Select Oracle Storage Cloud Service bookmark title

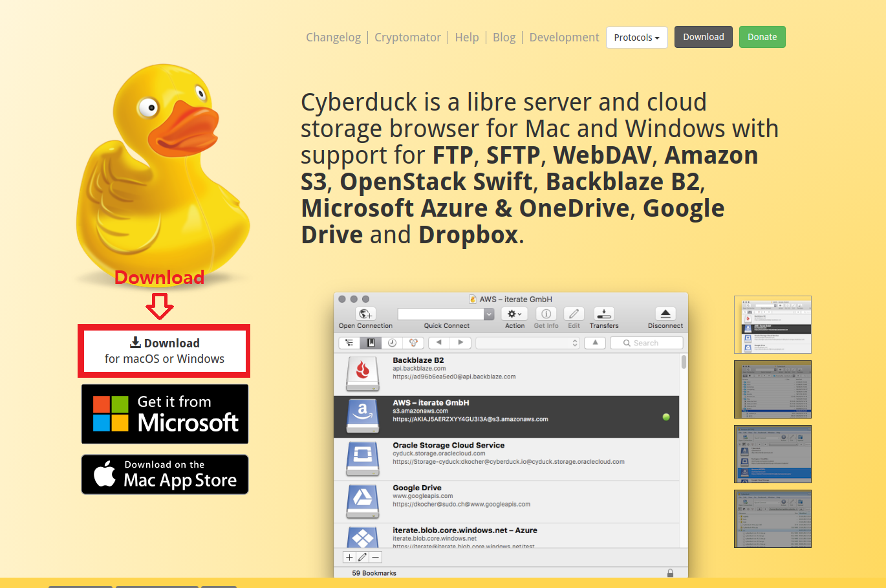(x=448, y=445)
